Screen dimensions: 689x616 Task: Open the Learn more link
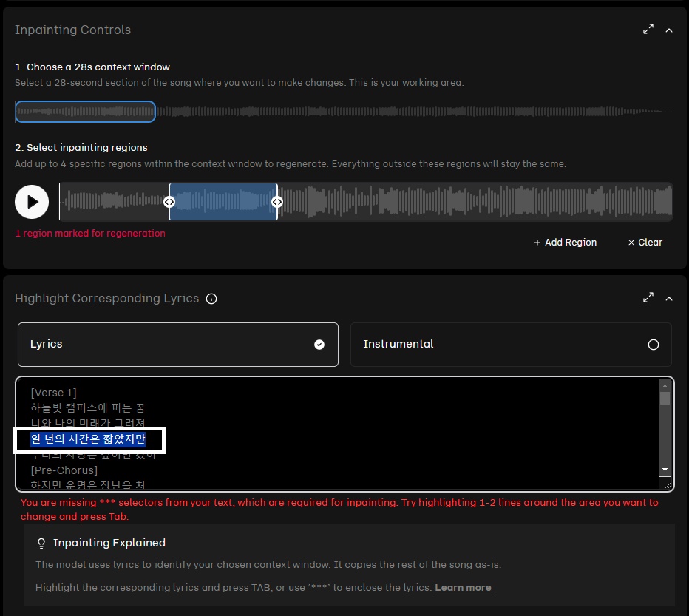coord(463,587)
